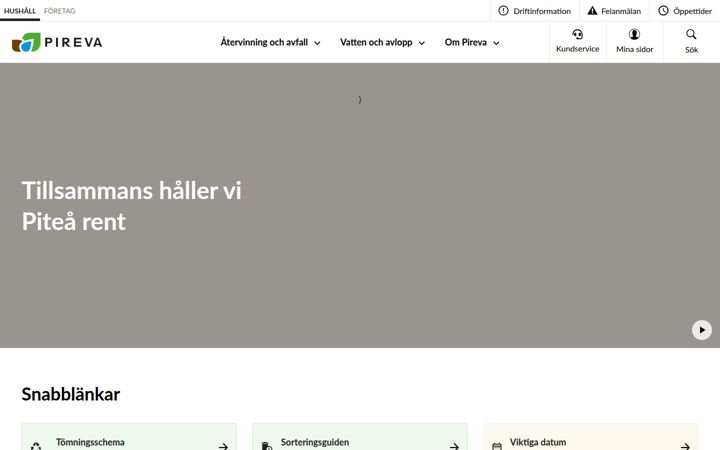
Task: Play the hero video
Action: point(702,330)
